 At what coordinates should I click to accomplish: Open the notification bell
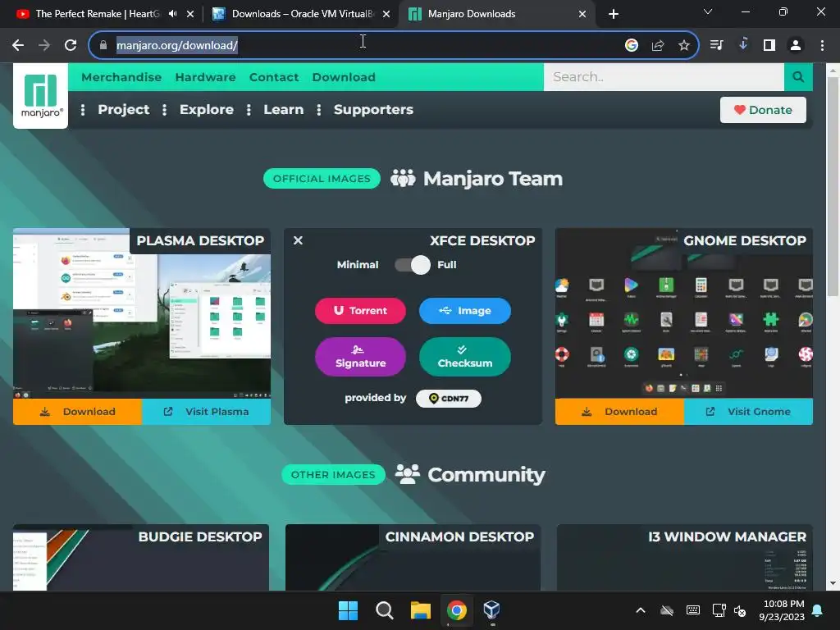(x=818, y=610)
